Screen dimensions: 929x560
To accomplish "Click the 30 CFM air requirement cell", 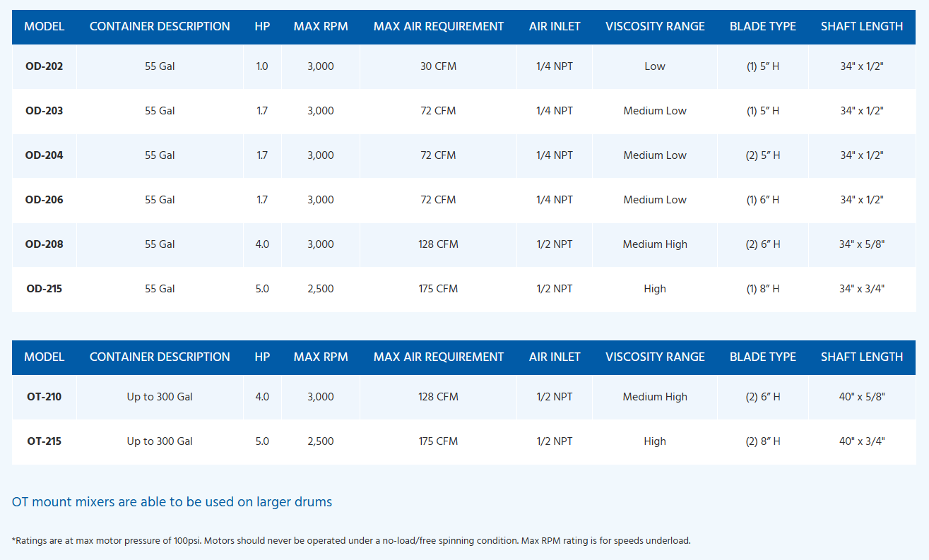I will click(438, 66).
